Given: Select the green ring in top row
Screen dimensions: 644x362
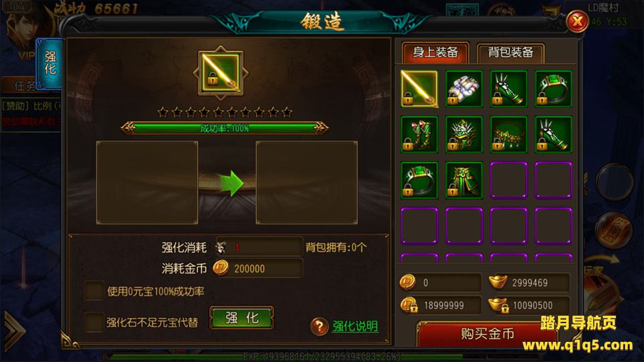Looking at the screenshot, I should (553, 88).
